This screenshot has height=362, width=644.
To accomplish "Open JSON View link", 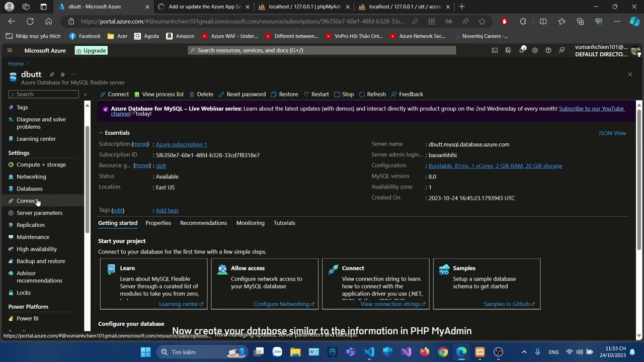I will point(612,133).
